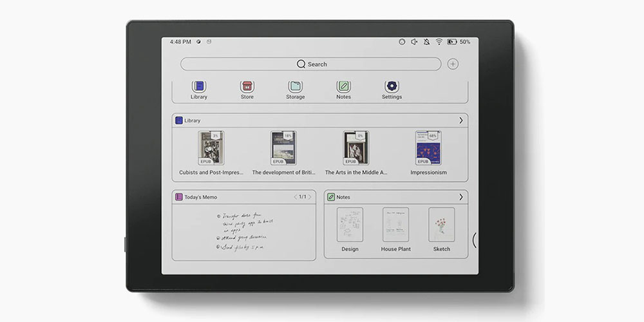This screenshot has height=322, width=644.
Task: Open the Settings gear app
Action: click(392, 86)
